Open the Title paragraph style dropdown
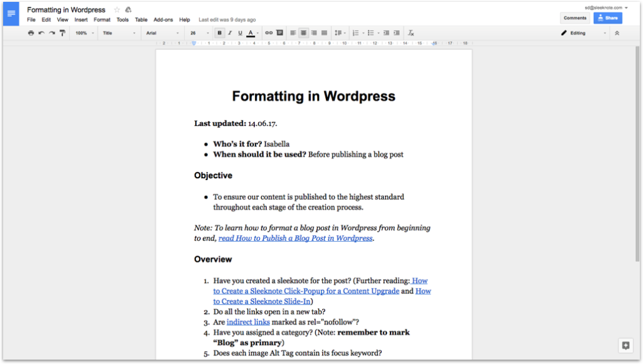Image resolution: width=643 pixels, height=364 pixels. click(x=119, y=33)
